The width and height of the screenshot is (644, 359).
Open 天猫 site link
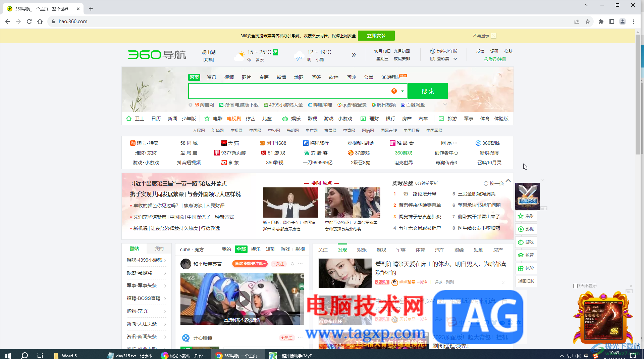tap(230, 143)
